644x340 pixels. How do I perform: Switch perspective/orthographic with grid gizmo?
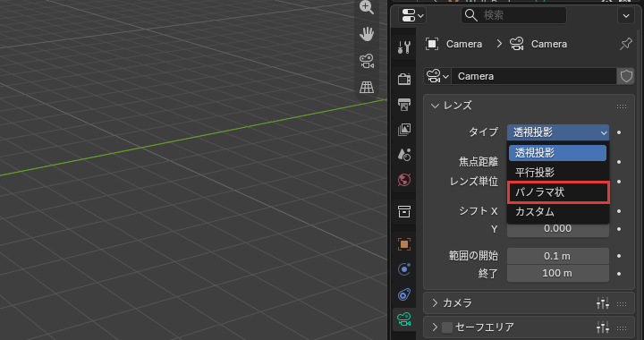coord(367,87)
